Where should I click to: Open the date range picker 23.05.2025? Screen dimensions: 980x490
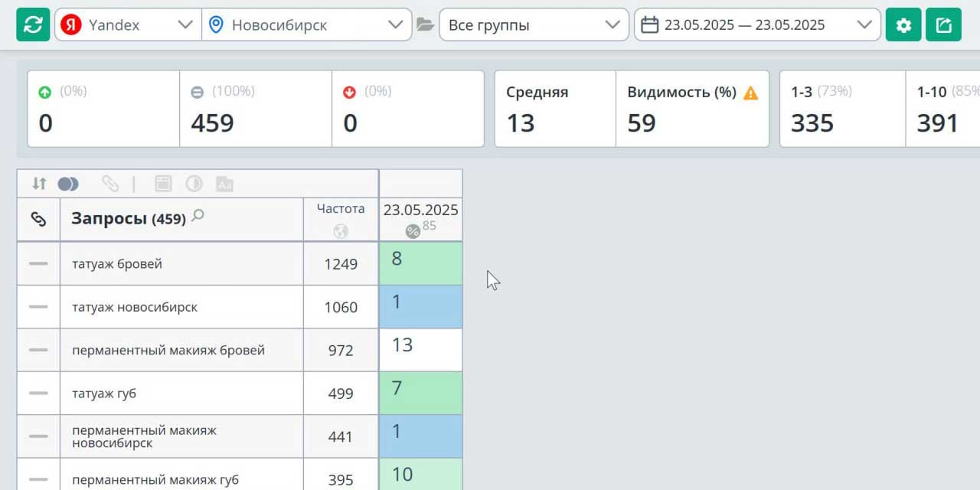point(756,24)
